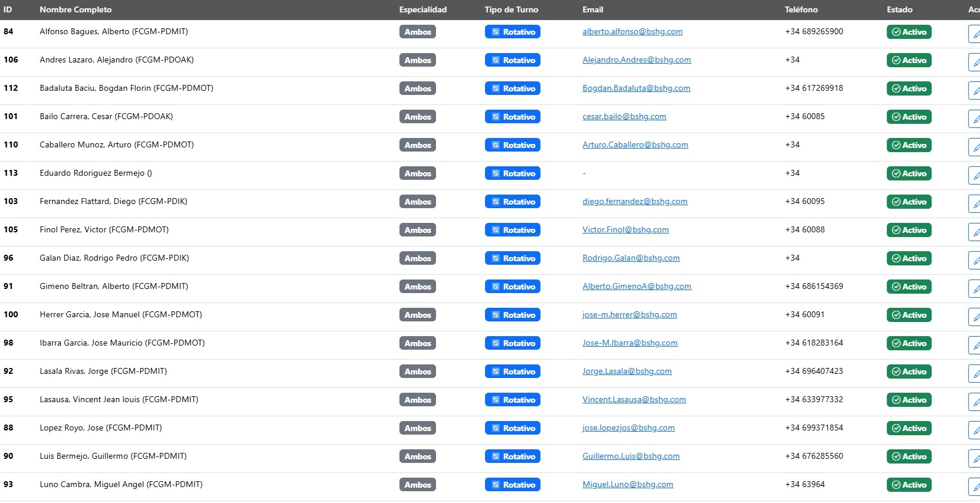
Task: Open Vincent.Lasausa@bshg.com email link
Action: [x=634, y=400]
